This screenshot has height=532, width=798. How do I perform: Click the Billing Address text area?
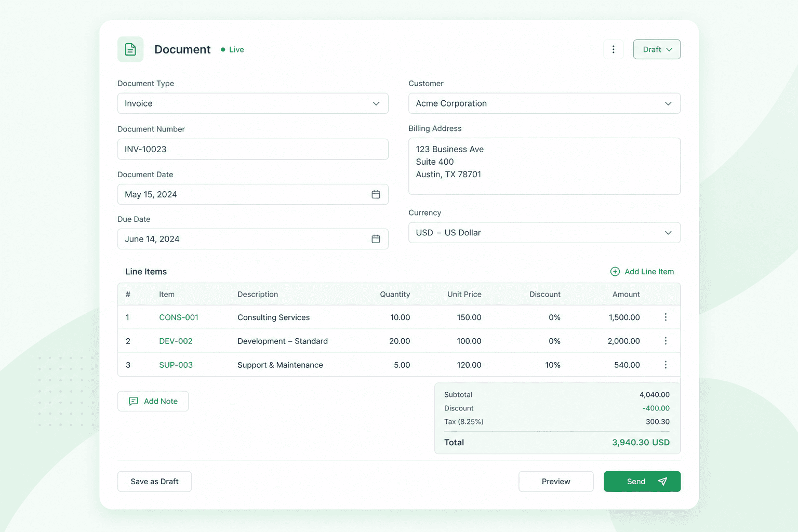[x=544, y=166]
